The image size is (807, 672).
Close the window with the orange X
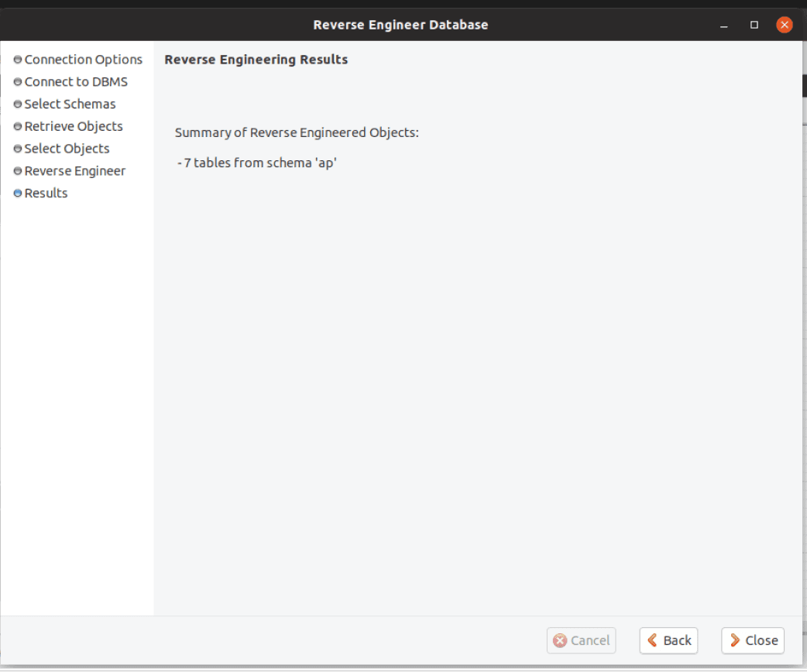(785, 25)
